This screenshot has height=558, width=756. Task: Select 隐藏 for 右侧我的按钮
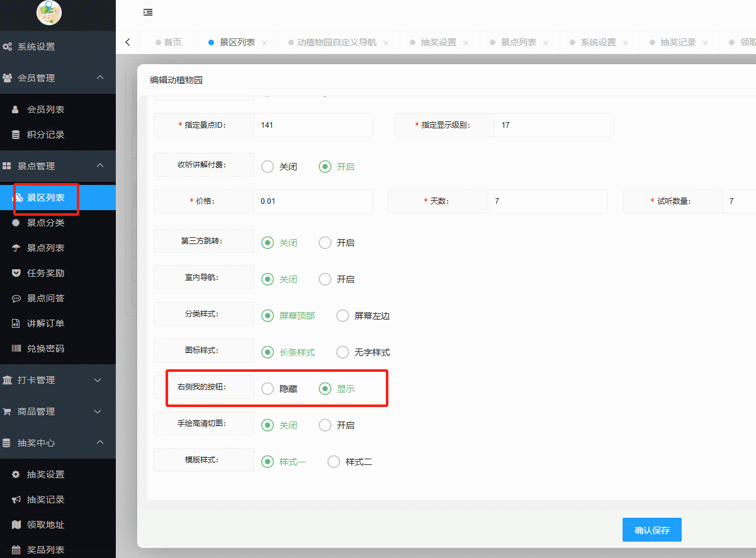coord(279,389)
